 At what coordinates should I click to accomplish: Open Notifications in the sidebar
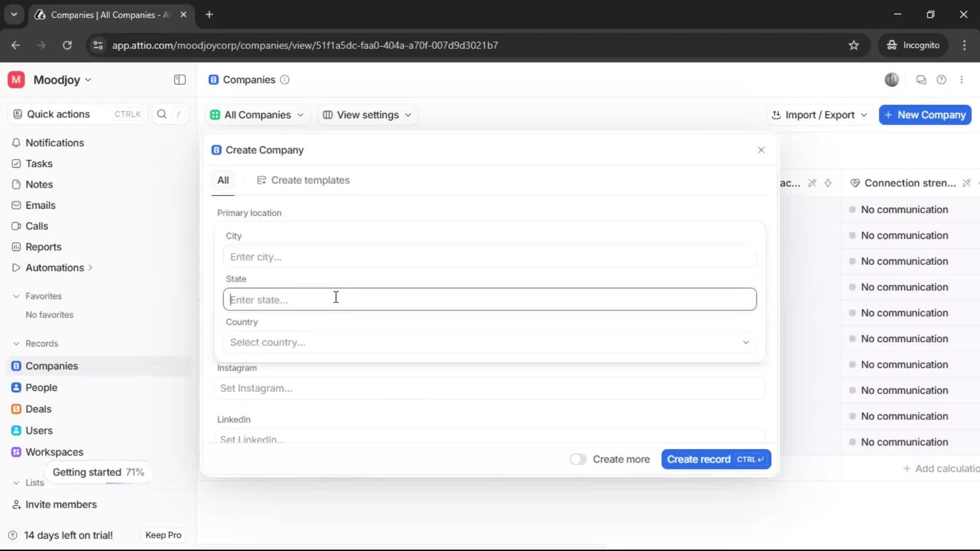pyautogui.click(x=55, y=143)
